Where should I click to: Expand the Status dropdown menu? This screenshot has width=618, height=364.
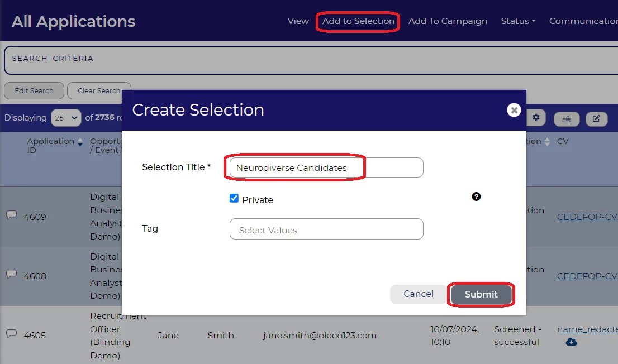pyautogui.click(x=518, y=21)
